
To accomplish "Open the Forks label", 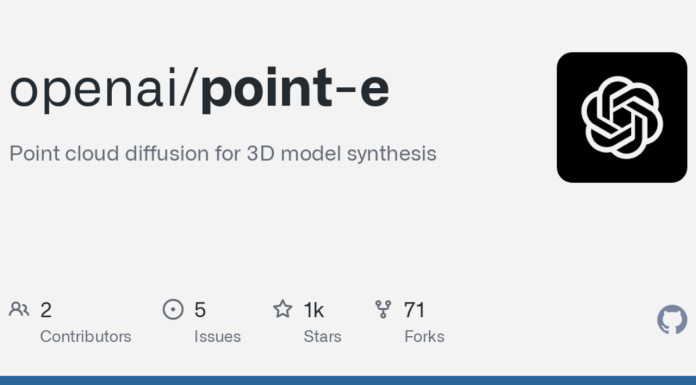I will [x=424, y=337].
